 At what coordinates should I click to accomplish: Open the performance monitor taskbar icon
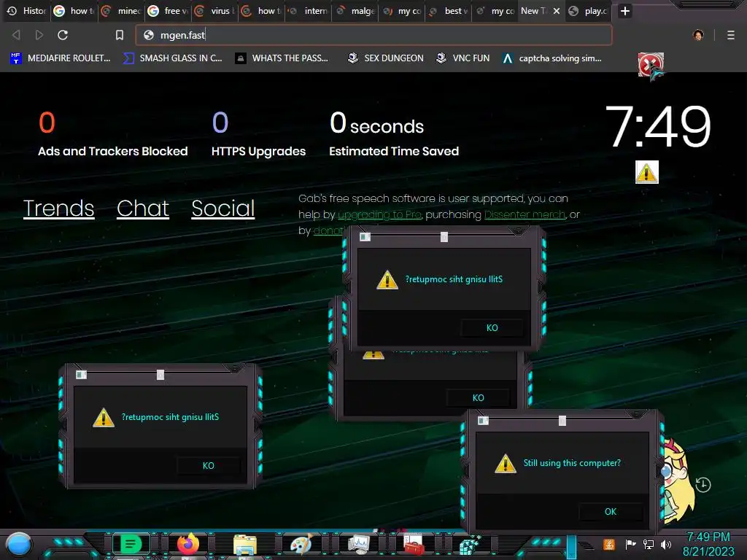[x=358, y=545]
